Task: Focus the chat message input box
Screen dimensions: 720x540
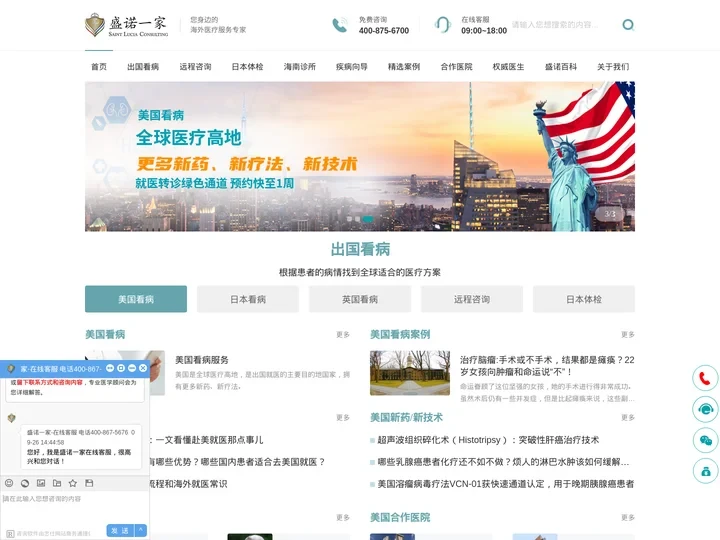Action: [74, 507]
